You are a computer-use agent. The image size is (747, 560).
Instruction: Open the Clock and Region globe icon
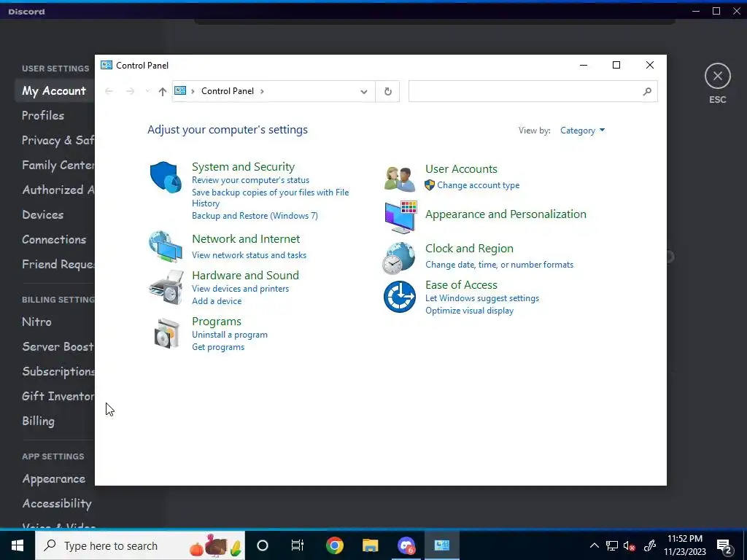pyautogui.click(x=399, y=258)
